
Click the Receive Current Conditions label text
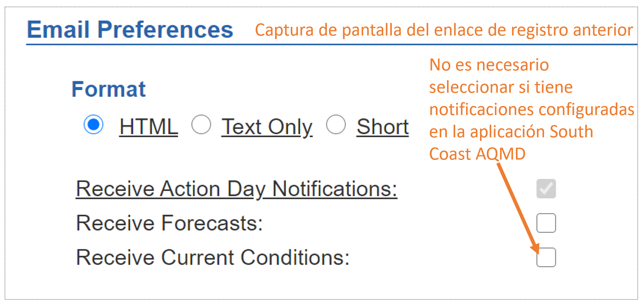click(x=213, y=258)
